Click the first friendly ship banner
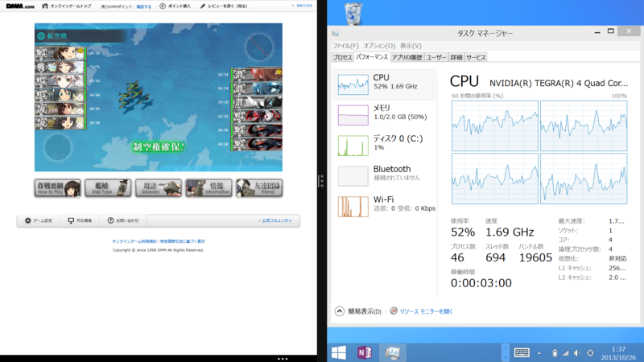Screen dimensions: 644x362 (x=60, y=53)
